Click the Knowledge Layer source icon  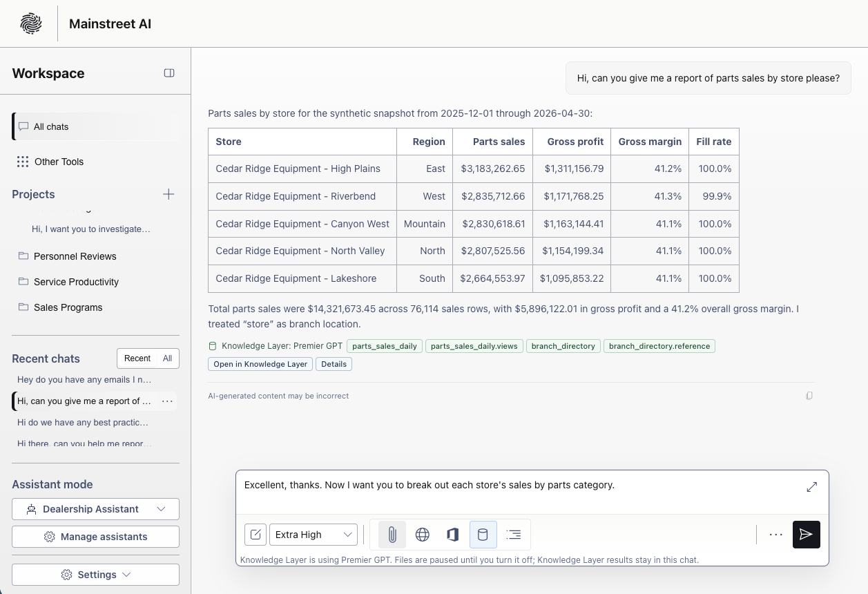(213, 346)
